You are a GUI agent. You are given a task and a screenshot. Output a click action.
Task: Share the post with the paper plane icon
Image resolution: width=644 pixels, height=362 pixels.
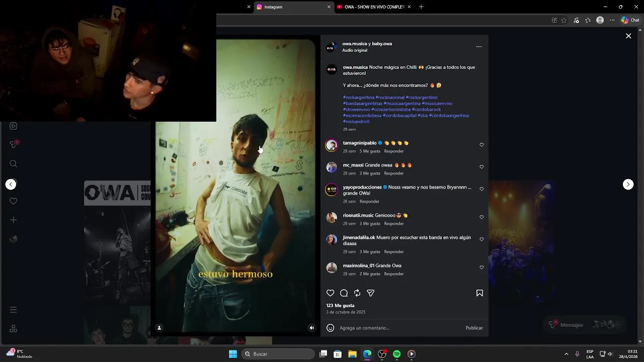click(371, 293)
